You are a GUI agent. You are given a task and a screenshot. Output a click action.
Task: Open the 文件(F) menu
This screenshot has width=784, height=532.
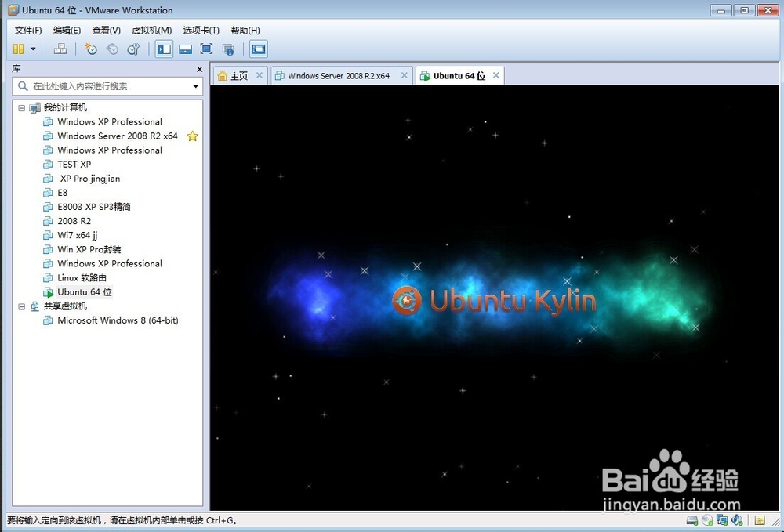tap(28, 31)
